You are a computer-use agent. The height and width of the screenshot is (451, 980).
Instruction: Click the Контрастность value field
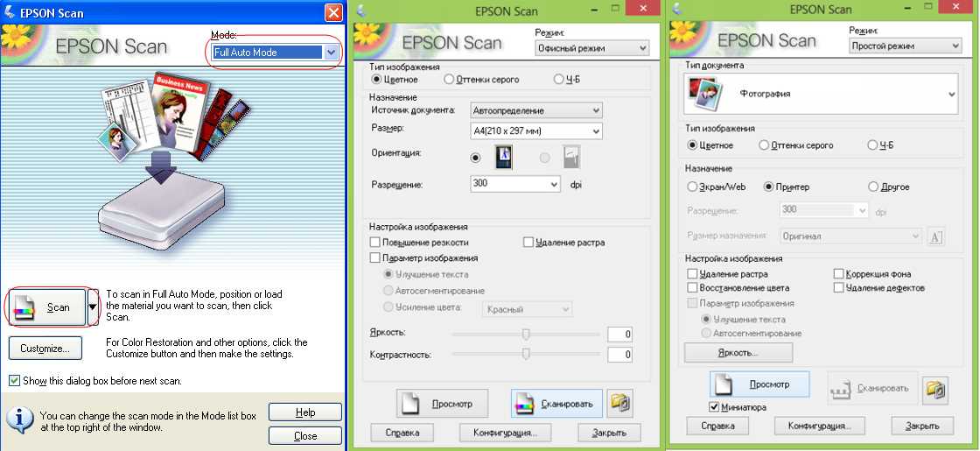pos(619,355)
